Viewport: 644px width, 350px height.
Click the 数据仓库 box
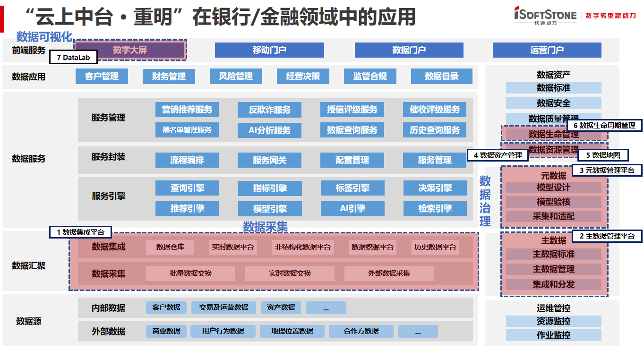click(x=170, y=247)
